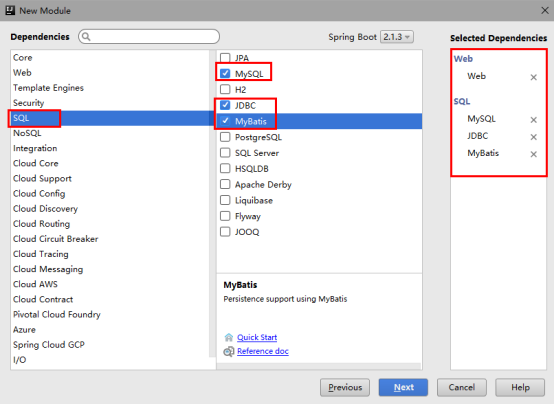Click the IntelliJ icon in title bar
Image resolution: width=554 pixels, height=404 pixels.
coord(10,10)
